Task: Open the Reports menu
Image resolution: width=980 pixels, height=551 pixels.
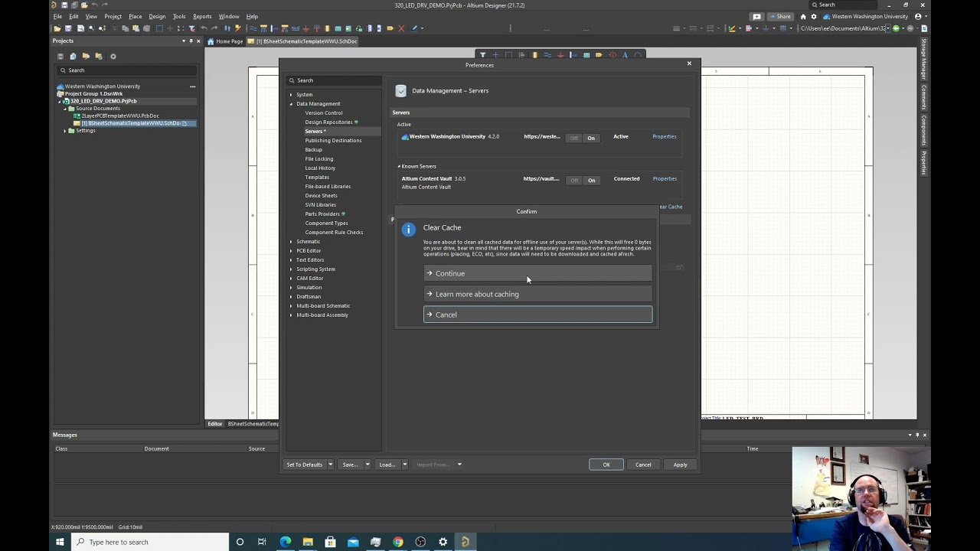Action: [x=202, y=16]
